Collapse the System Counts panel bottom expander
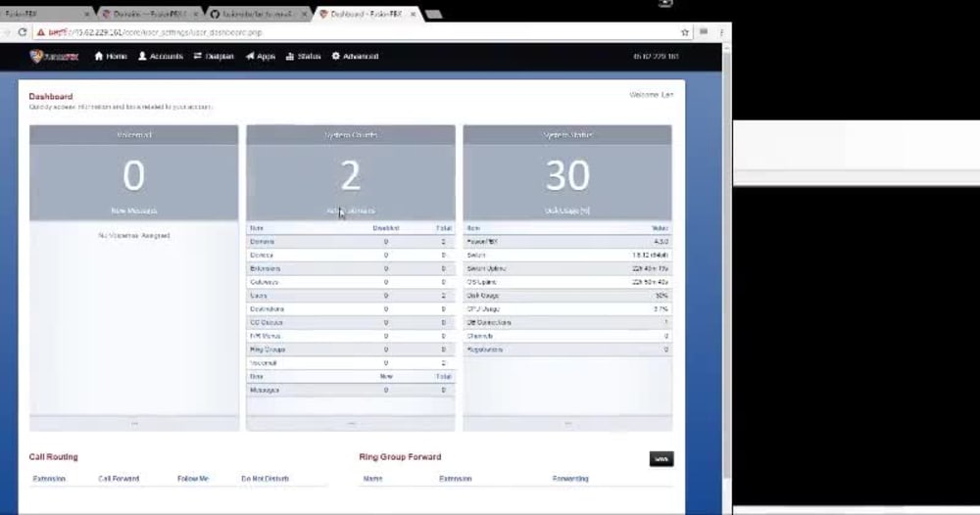The image size is (980, 515). point(351,423)
